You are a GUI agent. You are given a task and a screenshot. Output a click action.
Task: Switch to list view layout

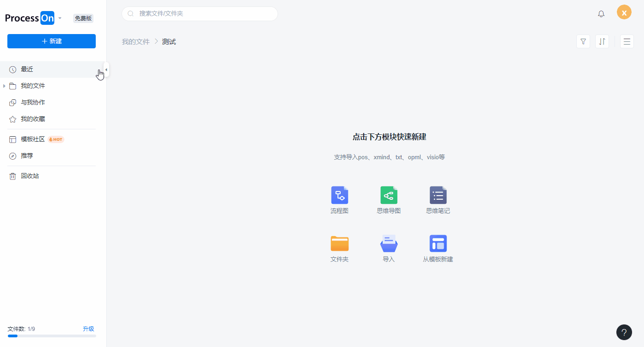pyautogui.click(x=627, y=41)
